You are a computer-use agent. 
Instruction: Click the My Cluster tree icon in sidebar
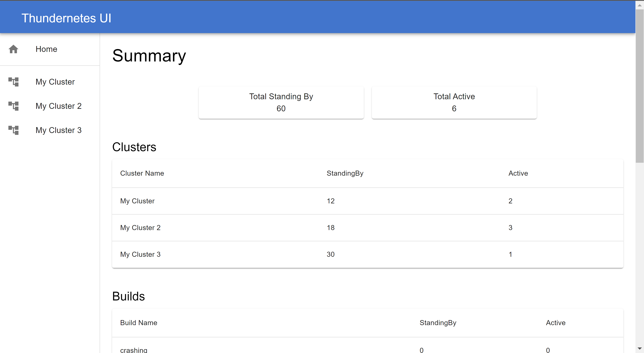tap(13, 82)
